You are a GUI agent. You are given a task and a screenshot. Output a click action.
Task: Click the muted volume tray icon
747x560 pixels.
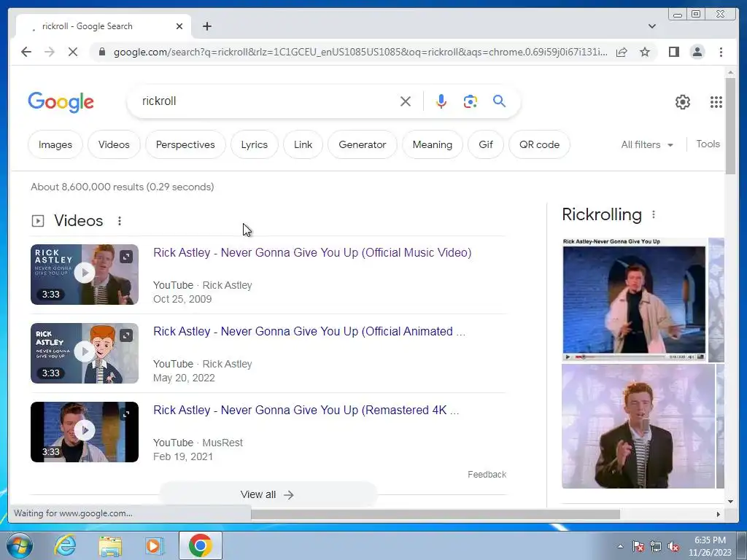point(673,547)
